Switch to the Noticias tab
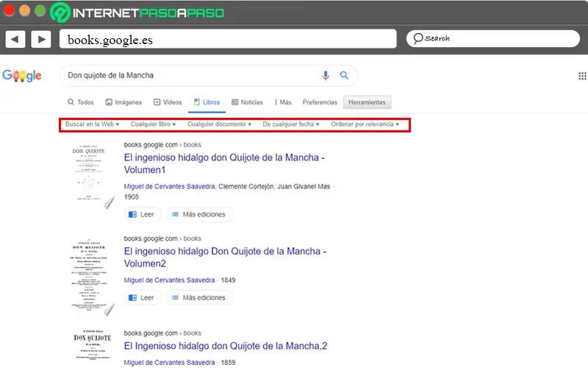The height and width of the screenshot is (368, 588). coord(247,102)
